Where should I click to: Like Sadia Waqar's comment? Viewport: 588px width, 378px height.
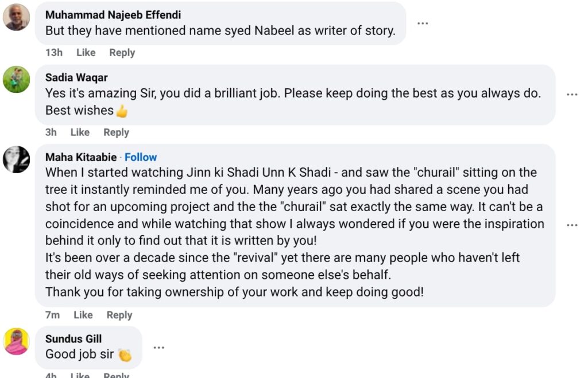click(x=80, y=133)
